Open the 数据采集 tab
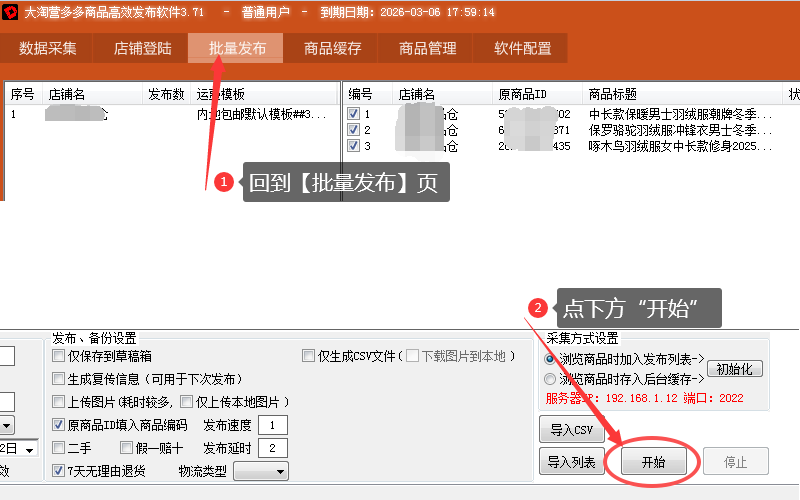The height and width of the screenshot is (500, 800). coord(48,48)
